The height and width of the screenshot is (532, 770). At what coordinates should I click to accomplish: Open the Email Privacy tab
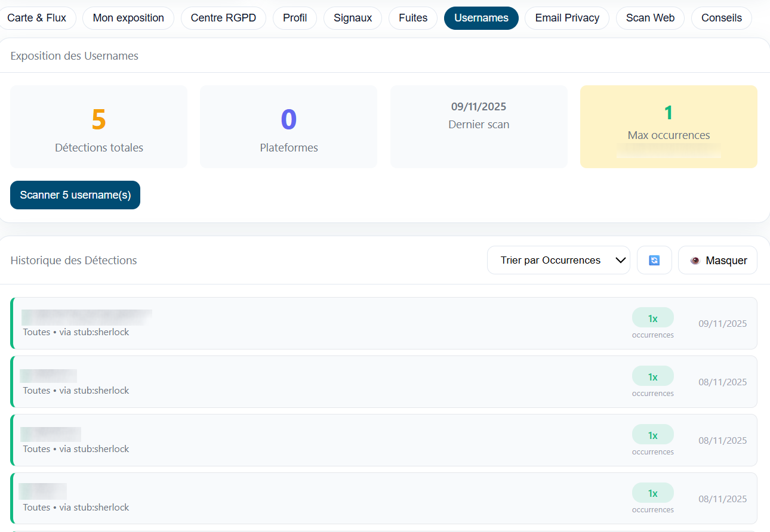click(x=567, y=18)
